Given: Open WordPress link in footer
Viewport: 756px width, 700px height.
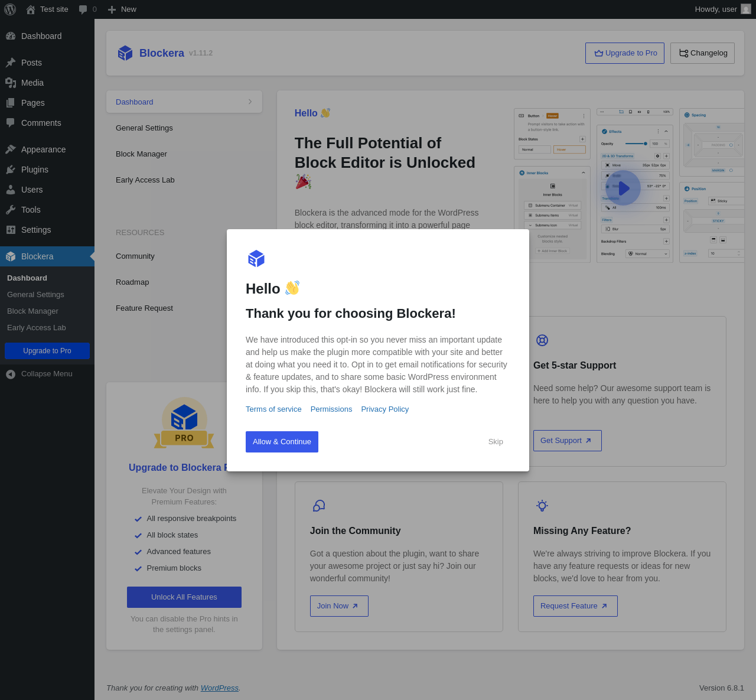Looking at the screenshot, I should coord(219,688).
